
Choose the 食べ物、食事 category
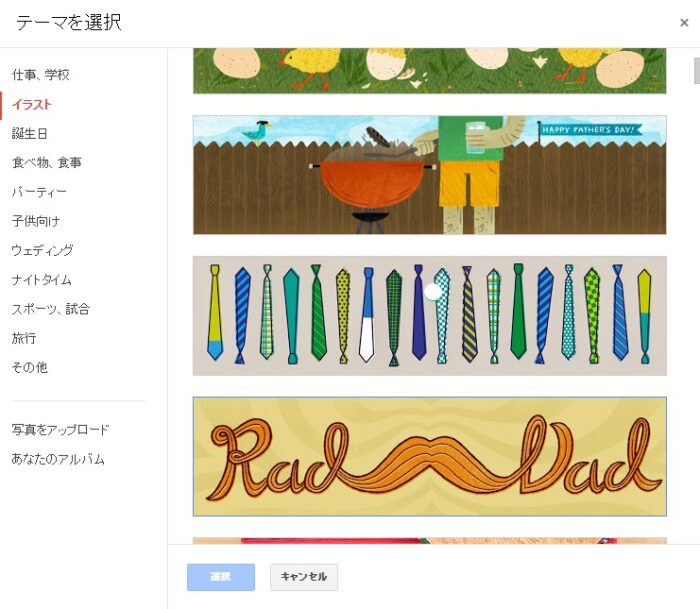(x=46, y=163)
